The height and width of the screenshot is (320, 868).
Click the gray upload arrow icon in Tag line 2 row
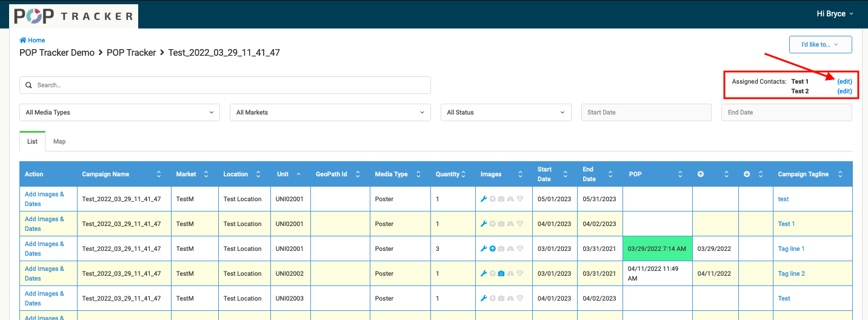pos(493,273)
